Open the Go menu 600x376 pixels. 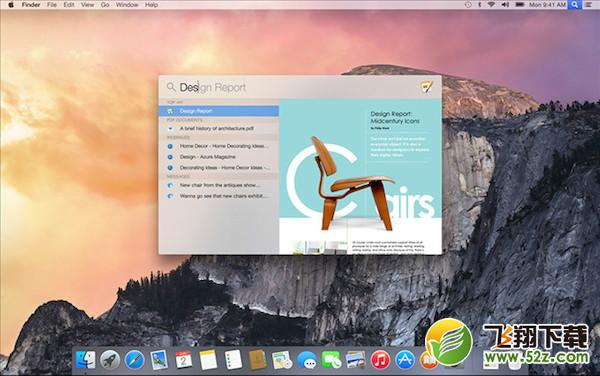[x=105, y=5]
